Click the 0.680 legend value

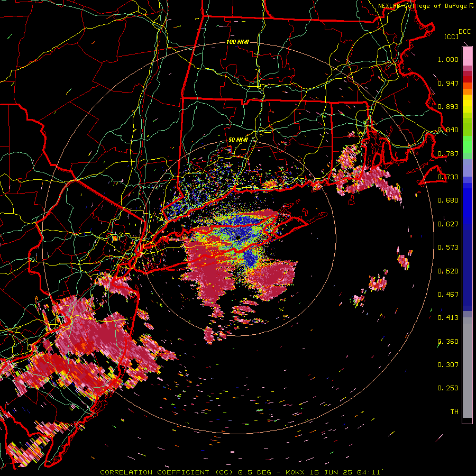[x=448, y=200]
